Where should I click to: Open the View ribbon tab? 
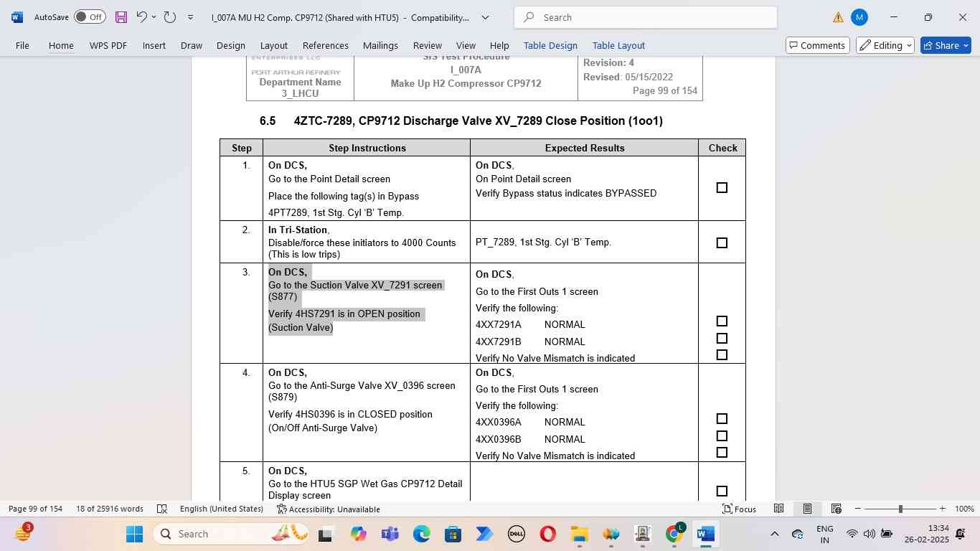coord(466,45)
